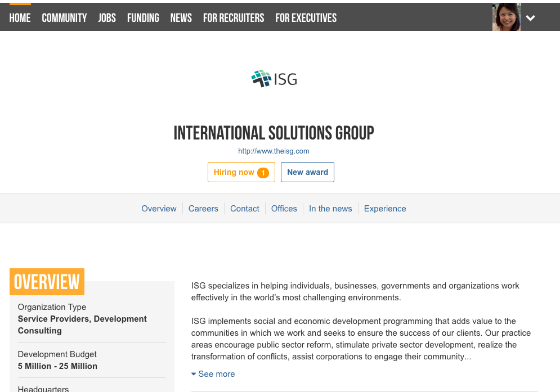Viewport: 560px width, 392px height.
Task: Click the paragraph starting 'ISG implements social'
Action: [361, 339]
